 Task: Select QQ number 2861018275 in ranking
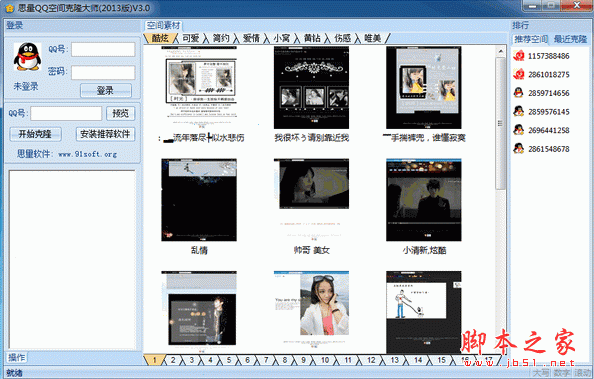[x=549, y=75]
